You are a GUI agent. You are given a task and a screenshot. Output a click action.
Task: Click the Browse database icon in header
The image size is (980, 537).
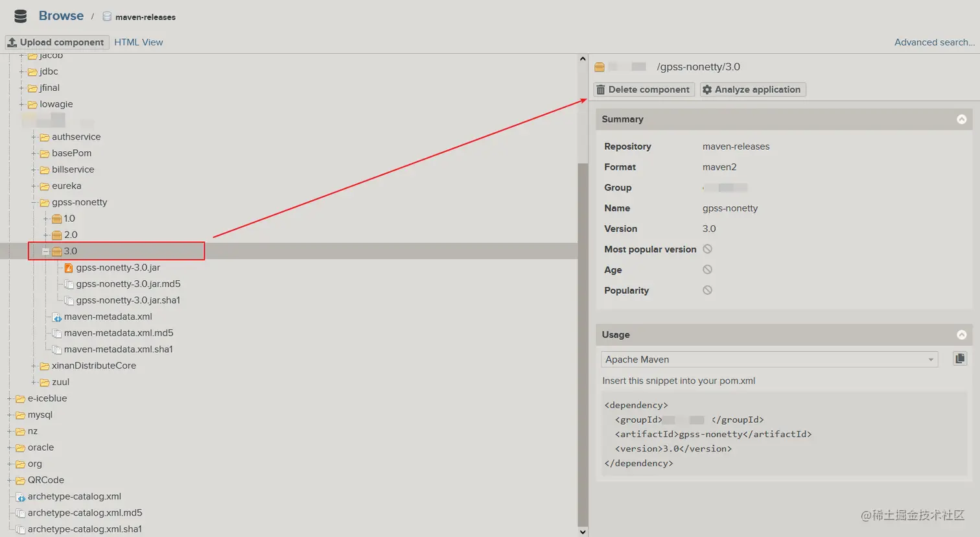pos(21,16)
